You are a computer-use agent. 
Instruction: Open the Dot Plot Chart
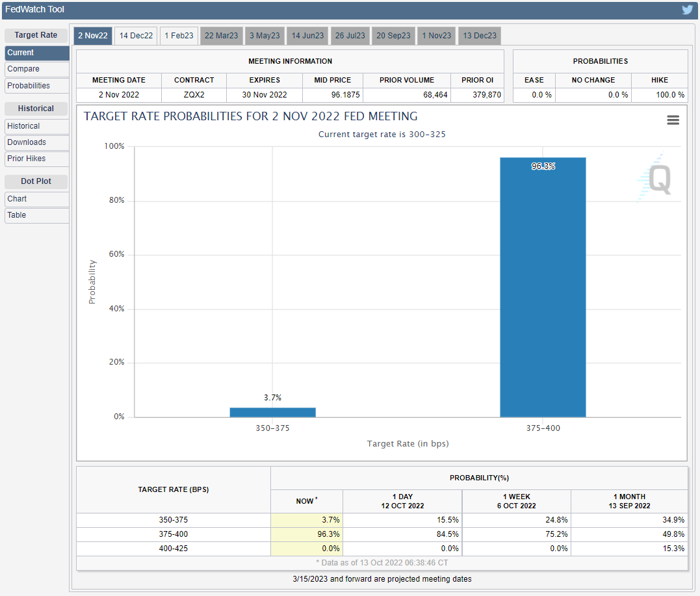pos(36,199)
